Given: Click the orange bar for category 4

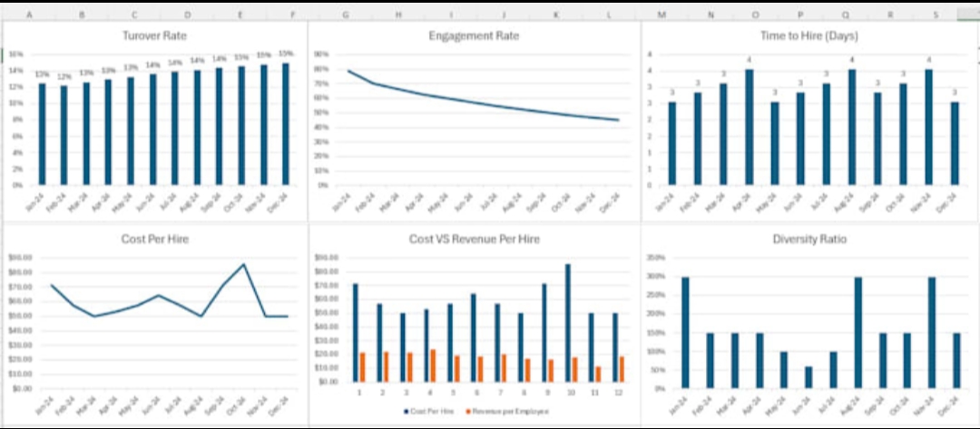Looking at the screenshot, I should [433, 366].
